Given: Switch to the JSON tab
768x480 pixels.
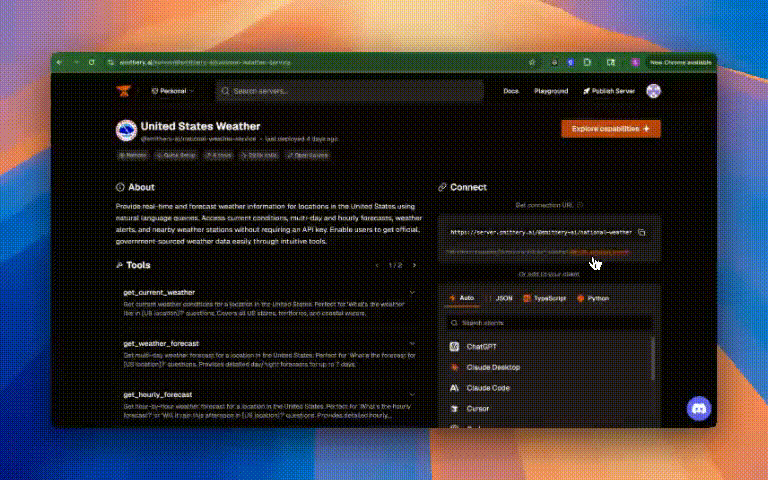Looking at the screenshot, I should (x=500, y=298).
